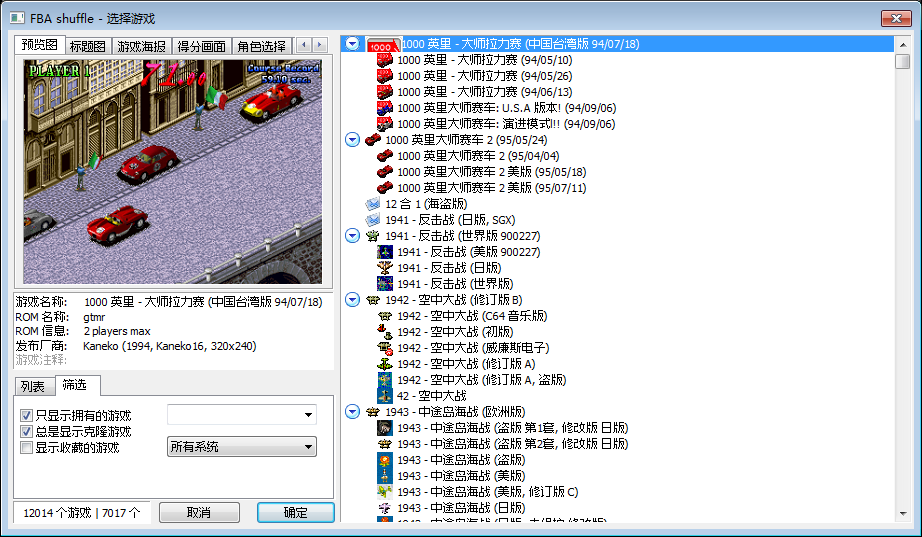This screenshot has width=922, height=537.
Task: Click the icon of 1942 - 空中大战 (威廉斯电子)
Action: click(385, 348)
